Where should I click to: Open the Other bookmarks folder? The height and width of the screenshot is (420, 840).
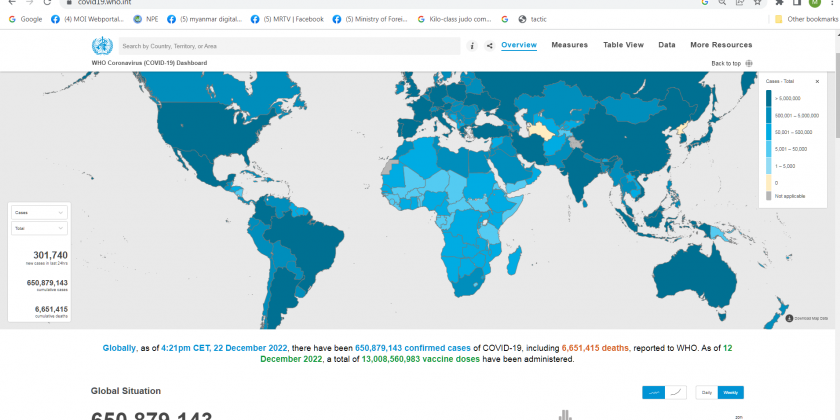(x=803, y=19)
